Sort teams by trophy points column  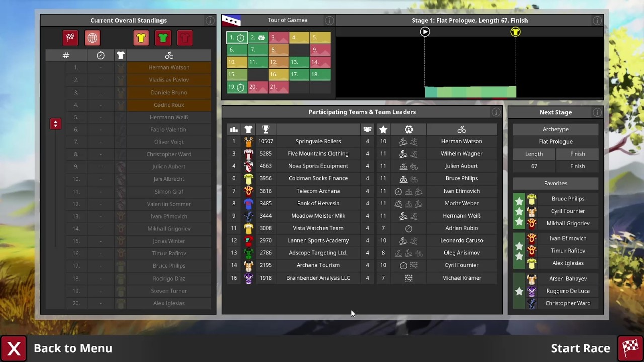tap(266, 130)
